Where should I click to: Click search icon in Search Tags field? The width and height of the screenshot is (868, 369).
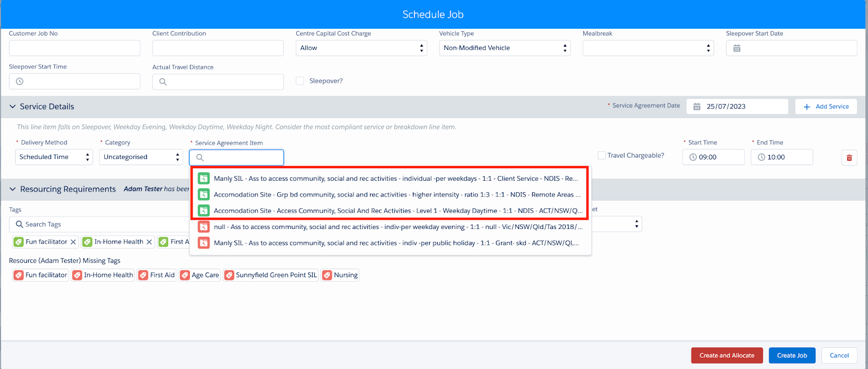pyautogui.click(x=20, y=224)
